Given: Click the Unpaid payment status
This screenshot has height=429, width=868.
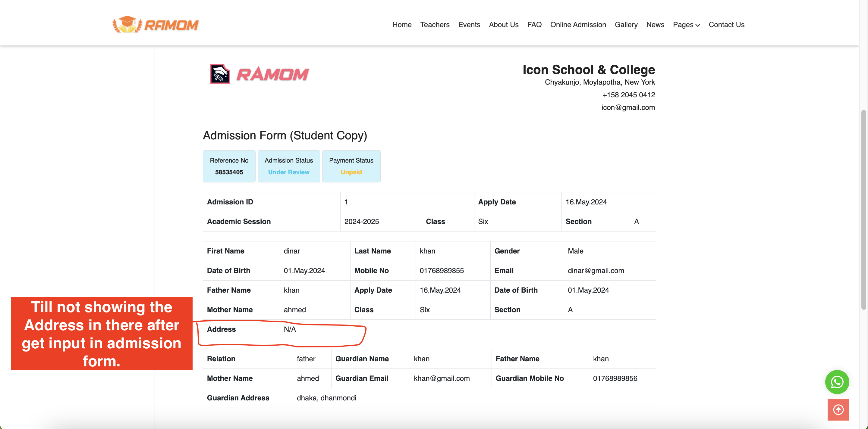Looking at the screenshot, I should (351, 172).
